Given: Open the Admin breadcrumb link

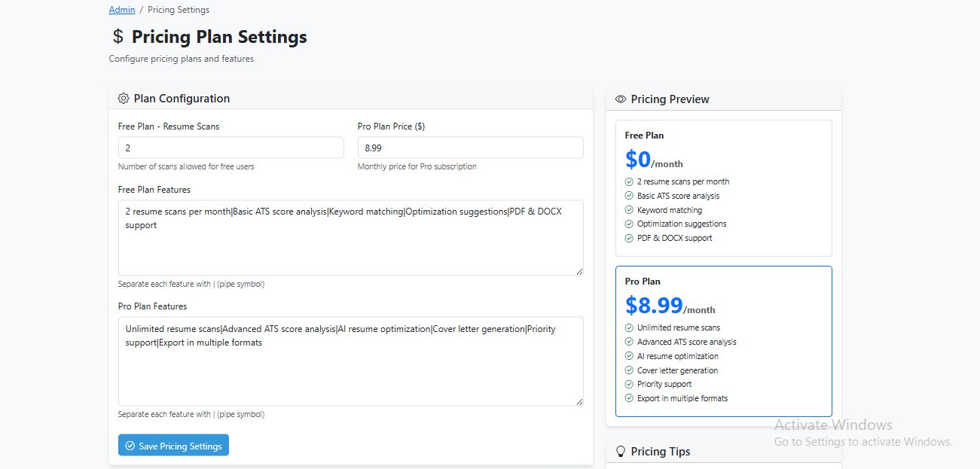Looking at the screenshot, I should 122,10.
